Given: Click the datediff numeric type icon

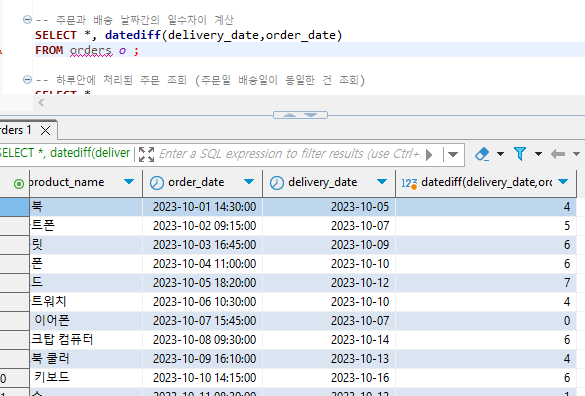Looking at the screenshot, I should coord(409,183).
